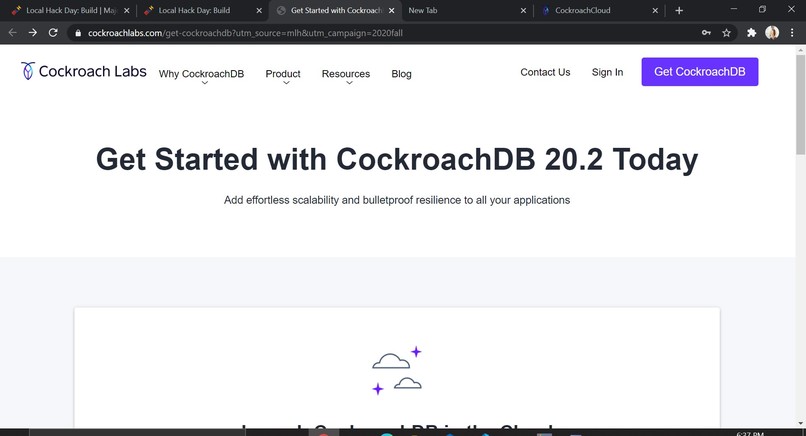Image resolution: width=806 pixels, height=436 pixels.
Task: Click the scrollbar down arrow
Action: [801, 424]
